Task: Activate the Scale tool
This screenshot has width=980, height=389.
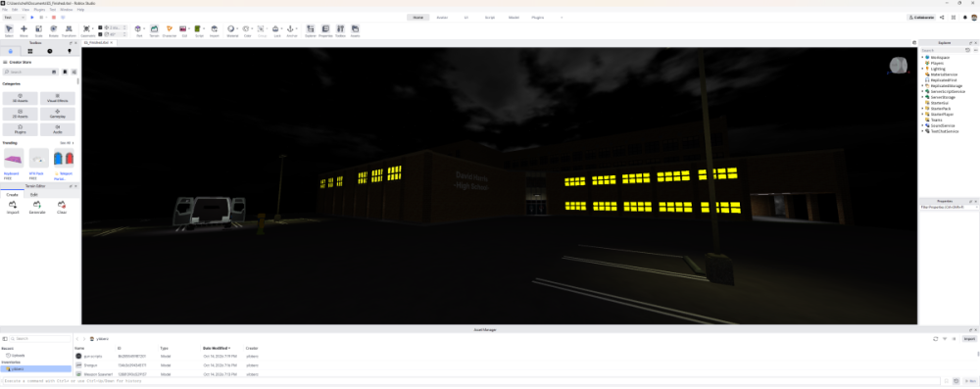Action: tap(39, 30)
